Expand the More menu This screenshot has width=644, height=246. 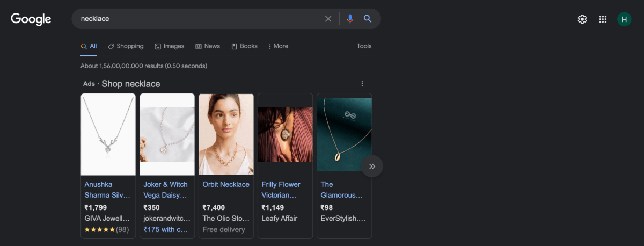tap(279, 46)
